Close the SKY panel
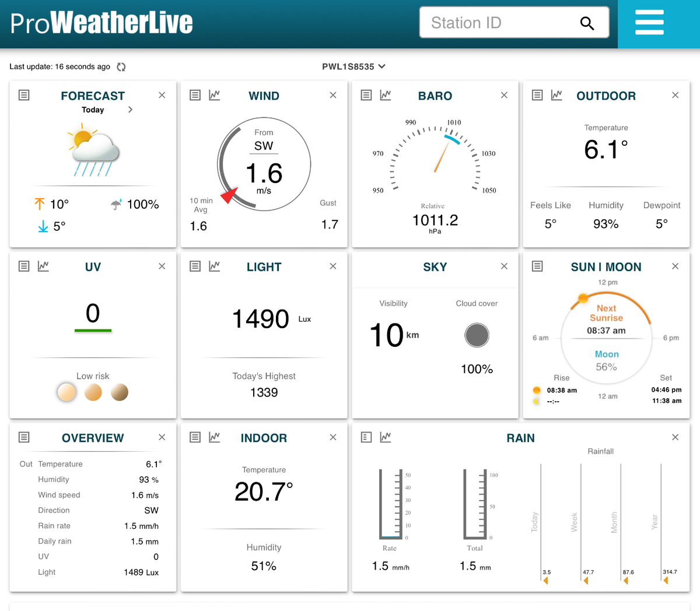The height and width of the screenshot is (611, 700). click(504, 266)
